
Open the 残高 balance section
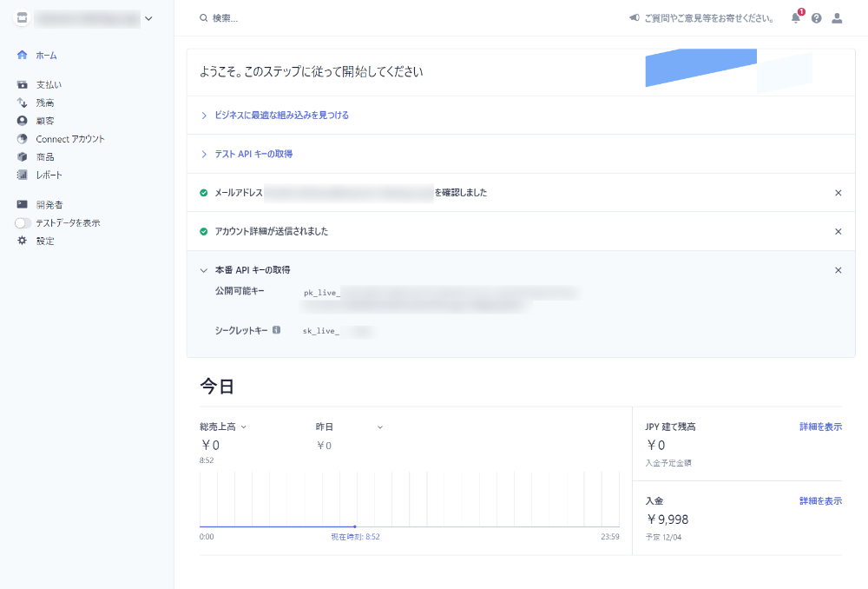click(x=45, y=103)
